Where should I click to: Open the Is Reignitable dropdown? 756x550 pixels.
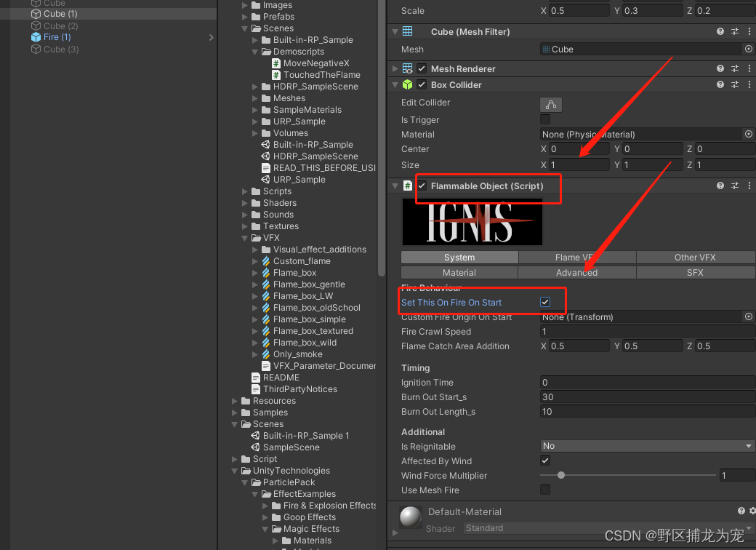click(x=647, y=446)
